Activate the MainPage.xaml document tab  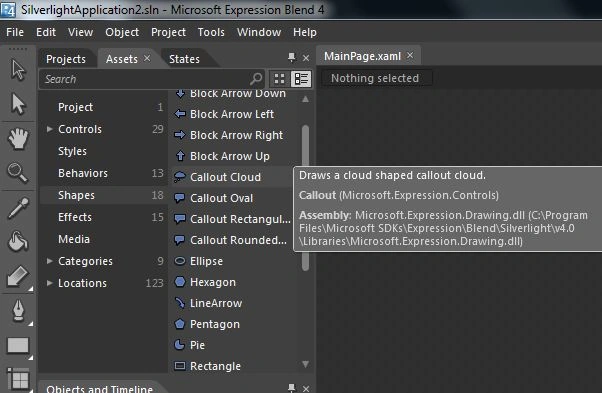click(x=362, y=56)
